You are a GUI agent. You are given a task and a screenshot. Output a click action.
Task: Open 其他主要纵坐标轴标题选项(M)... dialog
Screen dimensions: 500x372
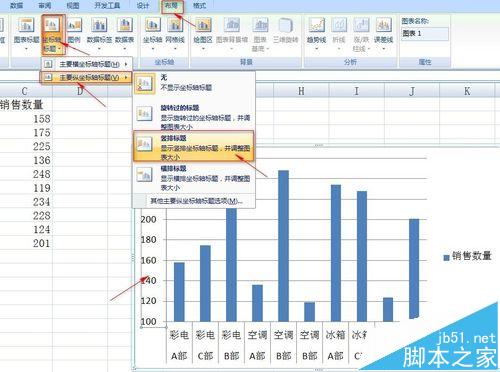pos(197,201)
